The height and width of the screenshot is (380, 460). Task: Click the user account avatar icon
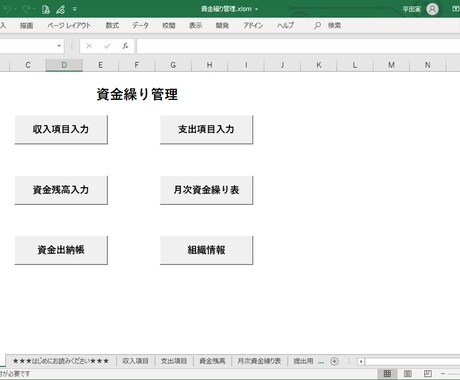(432, 9)
